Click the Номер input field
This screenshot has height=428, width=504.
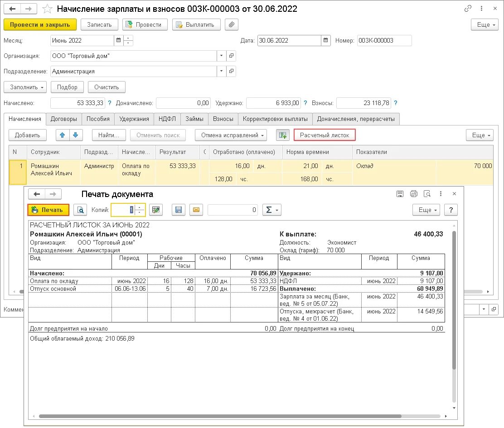(x=384, y=40)
